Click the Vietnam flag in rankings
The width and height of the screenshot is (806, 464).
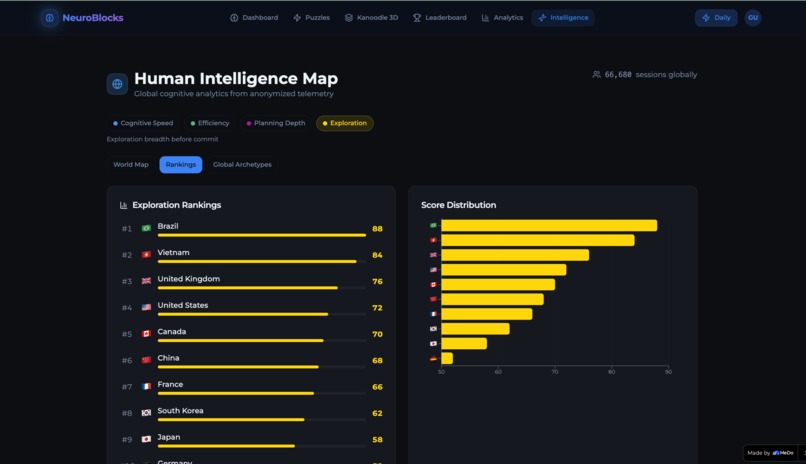coord(146,254)
